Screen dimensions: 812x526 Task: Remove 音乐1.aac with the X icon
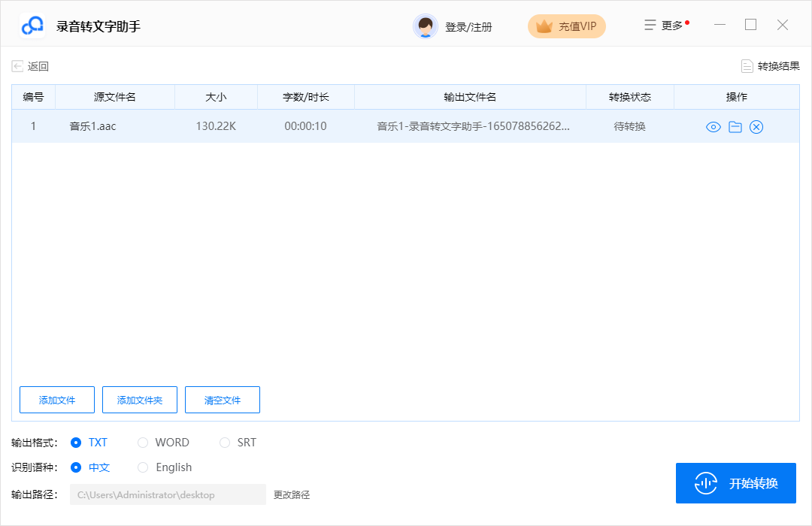tap(756, 127)
